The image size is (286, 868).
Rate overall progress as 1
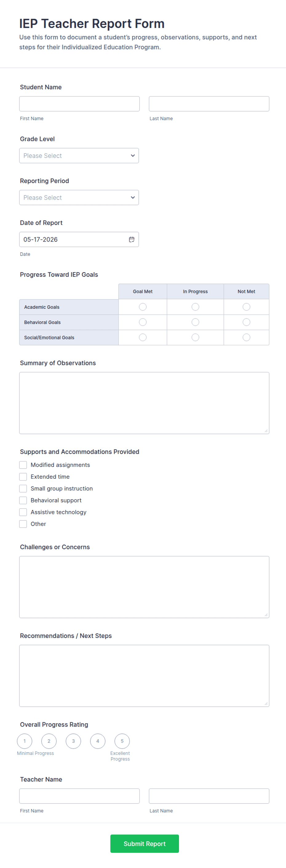pyautogui.click(x=25, y=741)
